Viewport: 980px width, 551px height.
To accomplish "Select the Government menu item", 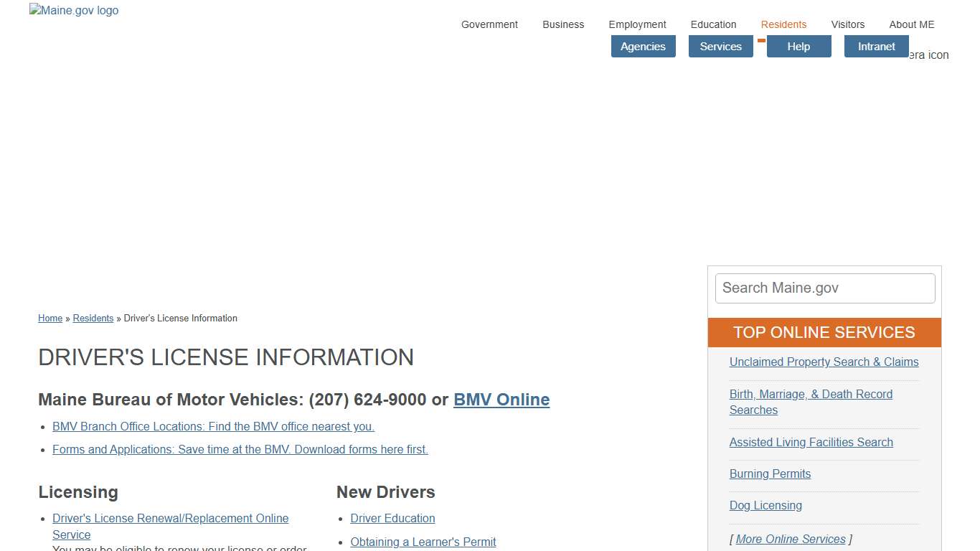I will pos(489,24).
